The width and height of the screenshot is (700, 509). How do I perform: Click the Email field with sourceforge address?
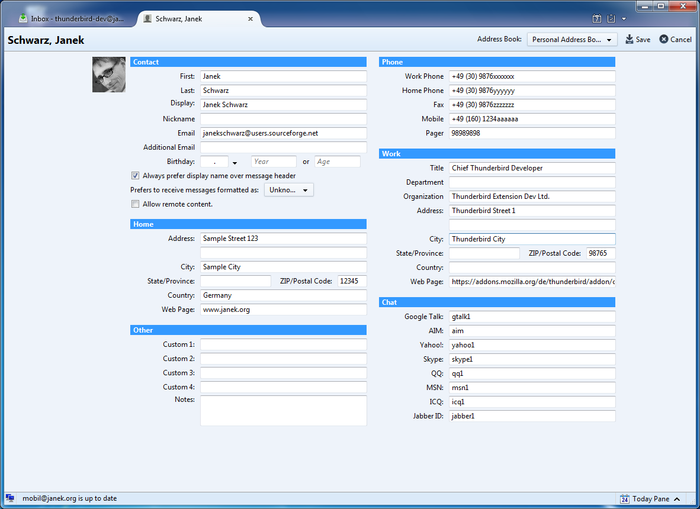click(x=283, y=133)
